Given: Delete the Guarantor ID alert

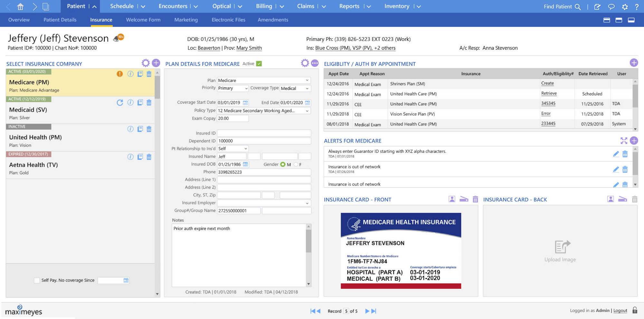Looking at the screenshot, I should (x=625, y=154).
